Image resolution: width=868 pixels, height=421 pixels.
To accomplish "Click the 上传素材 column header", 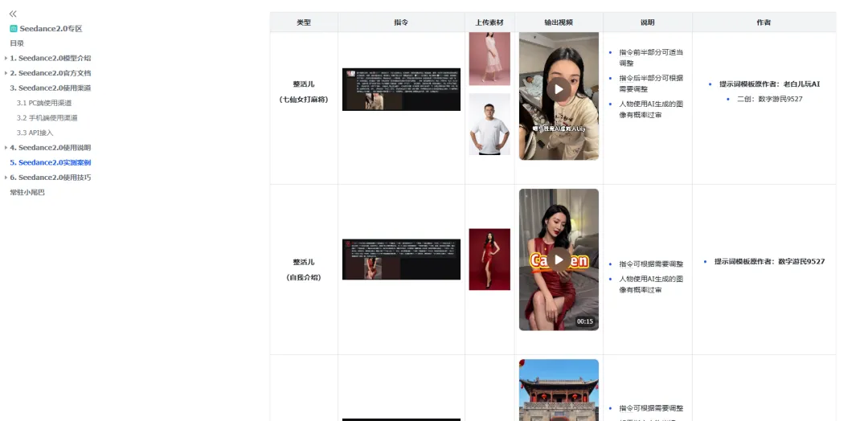I will tap(489, 22).
